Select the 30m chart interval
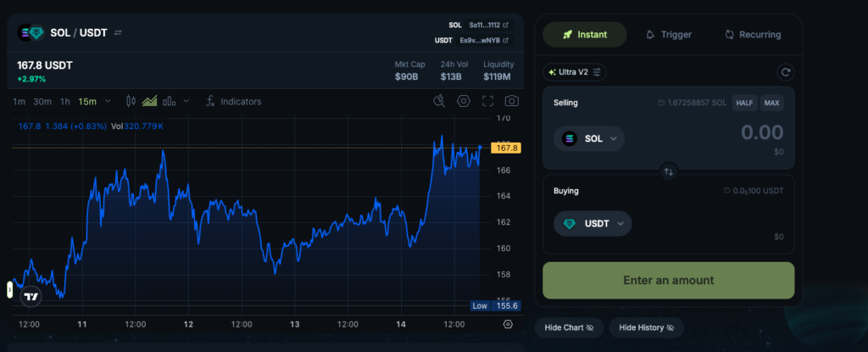868x352 pixels. pyautogui.click(x=42, y=102)
